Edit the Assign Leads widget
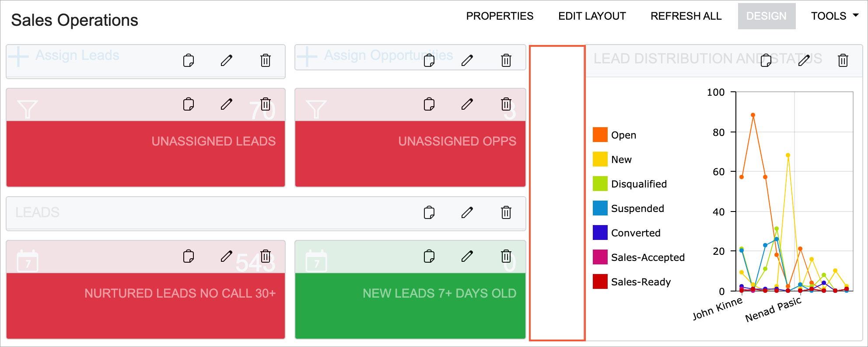The image size is (868, 347). [x=227, y=60]
